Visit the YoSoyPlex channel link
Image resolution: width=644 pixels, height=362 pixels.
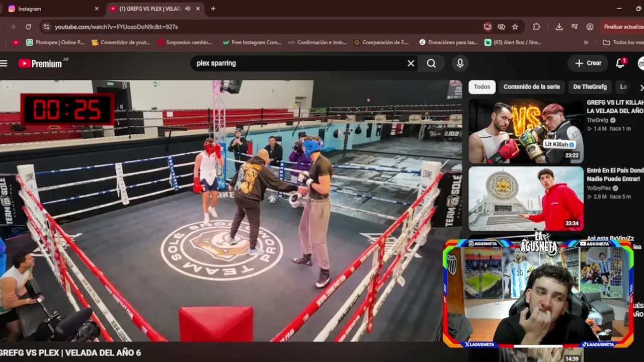(599, 189)
